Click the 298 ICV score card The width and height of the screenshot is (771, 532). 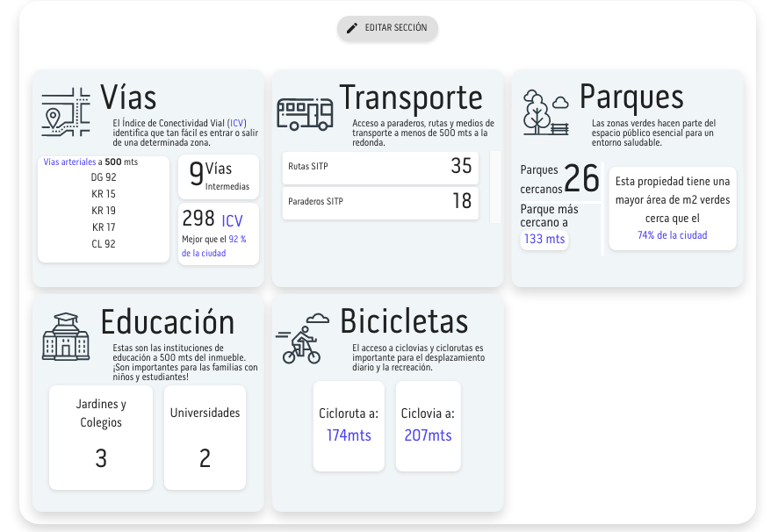coord(219,234)
